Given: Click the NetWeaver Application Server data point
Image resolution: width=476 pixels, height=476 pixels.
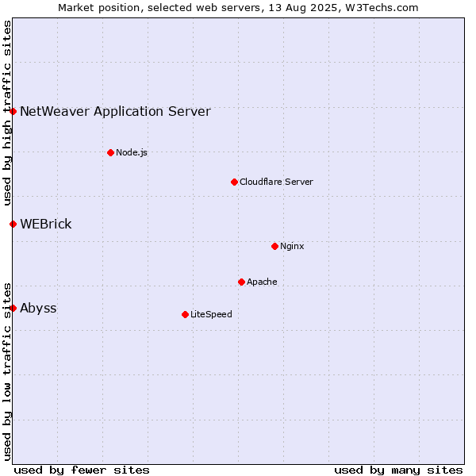Looking at the screenshot, I should [x=13, y=111].
